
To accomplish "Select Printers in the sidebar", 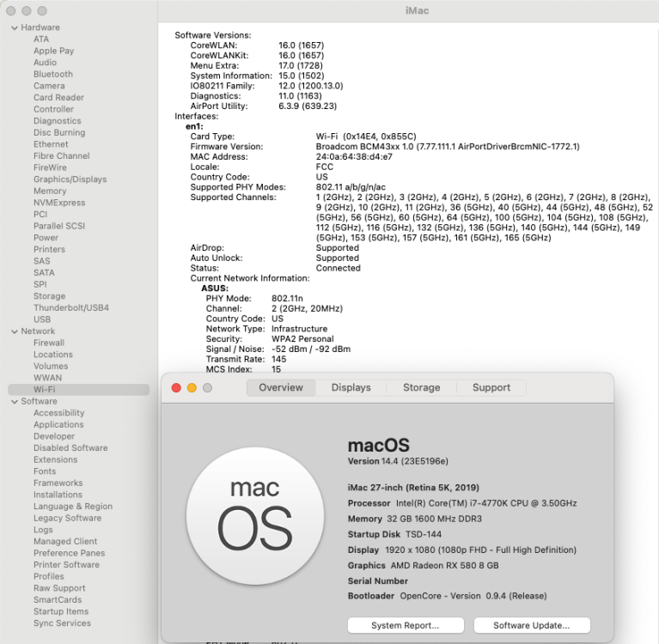I will pos(49,250).
